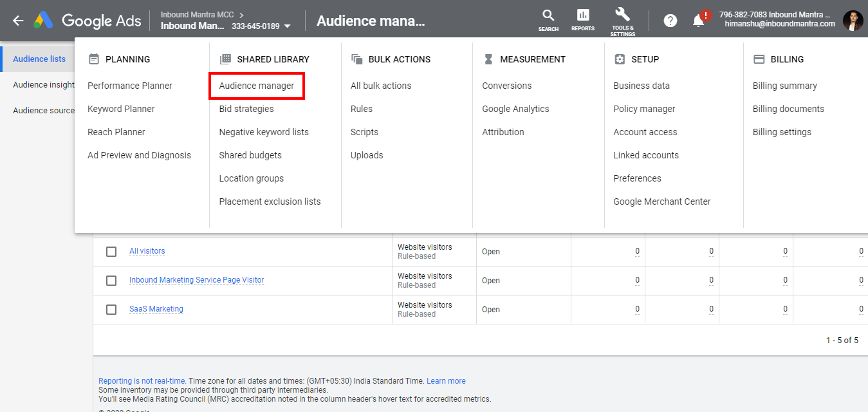Viewport: 868px width, 412px height.
Task: Click the Learn more link
Action: click(446, 381)
